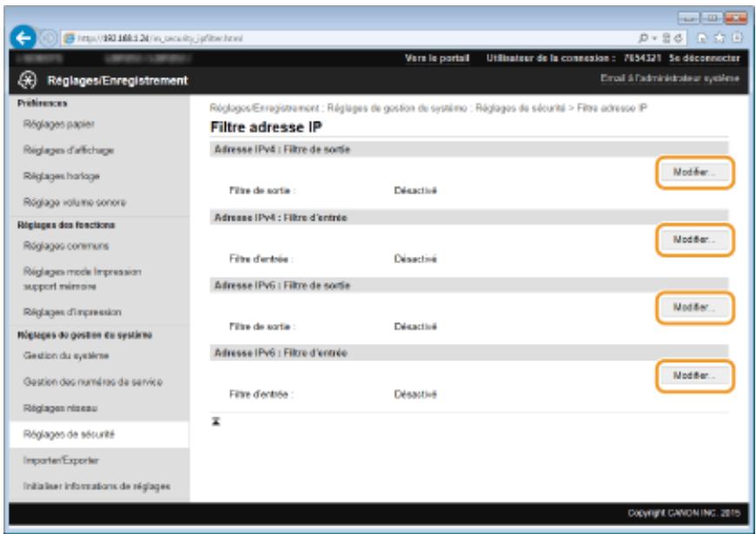This screenshot has width=756, height=534.
Task: Select 'Réglage volume sonore' sidebar item
Action: click(75, 202)
